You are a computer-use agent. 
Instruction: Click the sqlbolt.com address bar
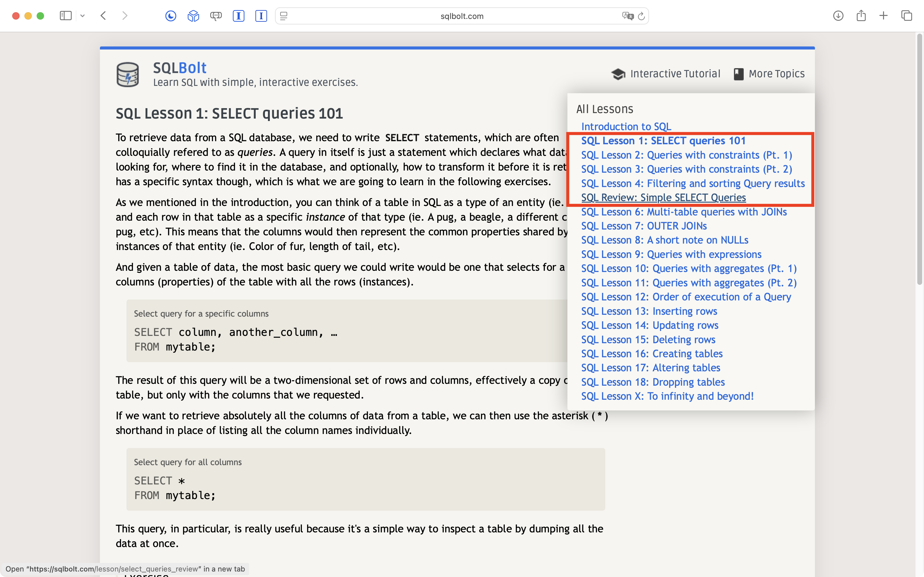point(462,16)
